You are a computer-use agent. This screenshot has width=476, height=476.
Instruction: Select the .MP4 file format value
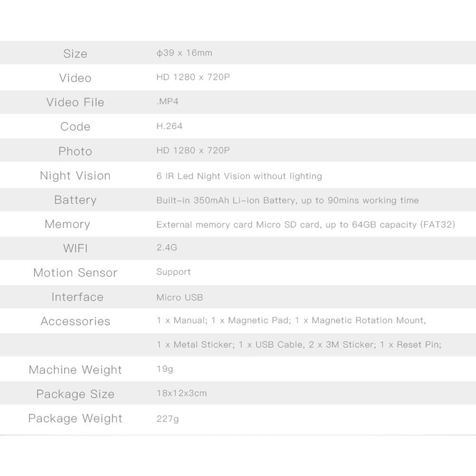[x=167, y=102]
